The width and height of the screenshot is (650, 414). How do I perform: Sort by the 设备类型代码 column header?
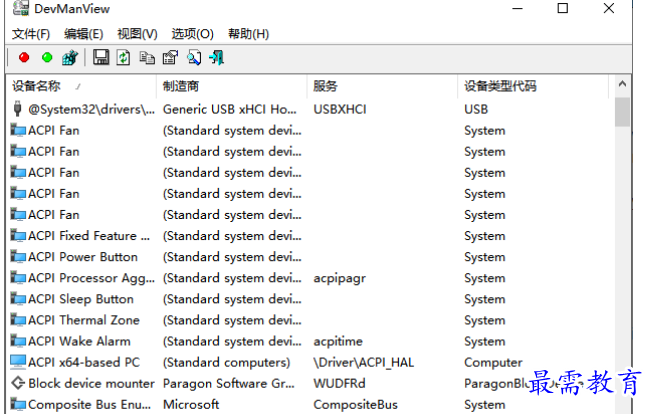coord(533,86)
